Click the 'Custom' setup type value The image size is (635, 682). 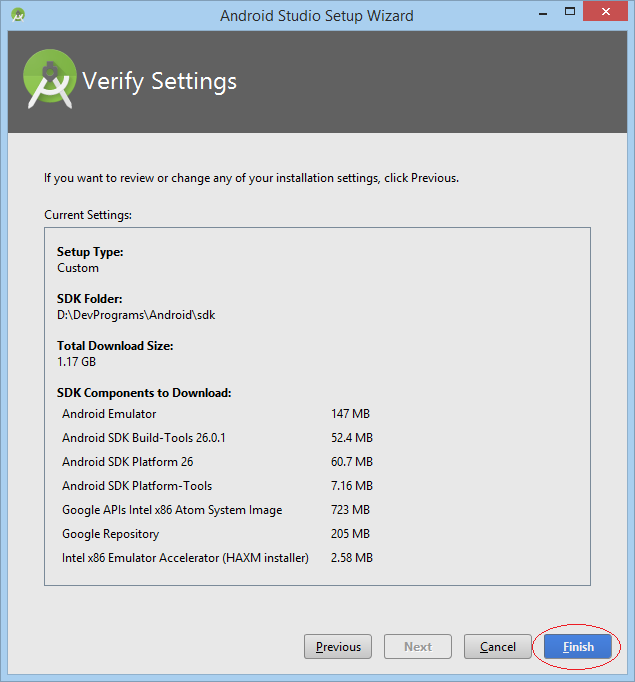click(78, 268)
